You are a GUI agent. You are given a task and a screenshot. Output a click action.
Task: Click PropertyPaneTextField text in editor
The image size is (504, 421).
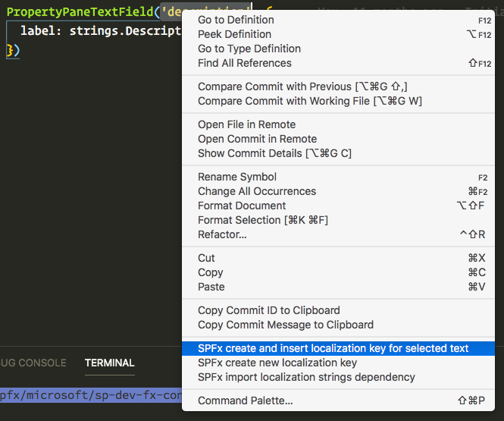(x=80, y=12)
